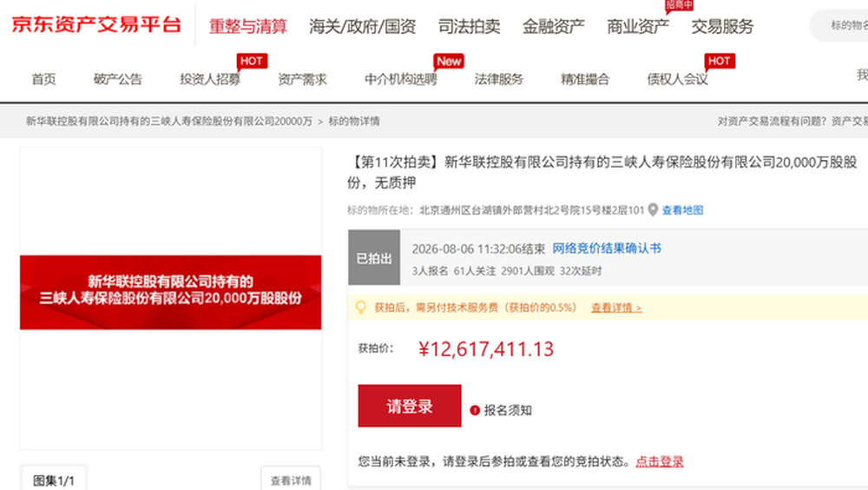
Task: Open the 交易服务 section
Action: (722, 26)
